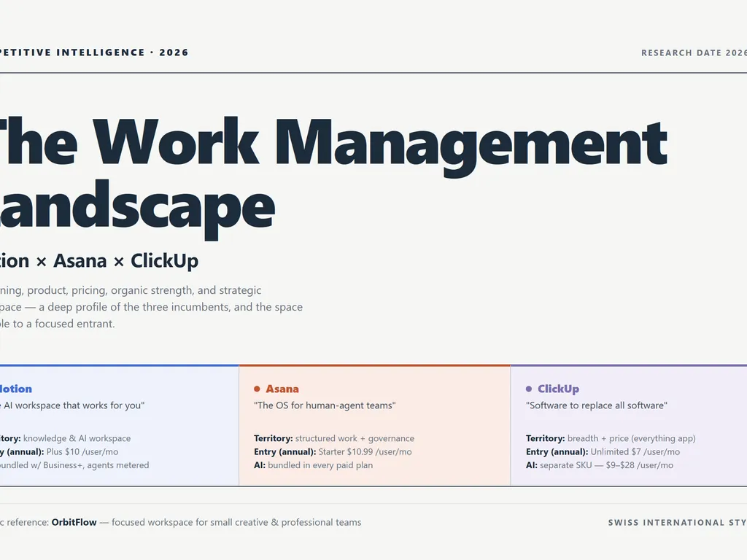Viewport: 747px width, 560px height.
Task: Click the Asana entry price Starter $10.99 line
Action: pyautogui.click(x=333, y=451)
